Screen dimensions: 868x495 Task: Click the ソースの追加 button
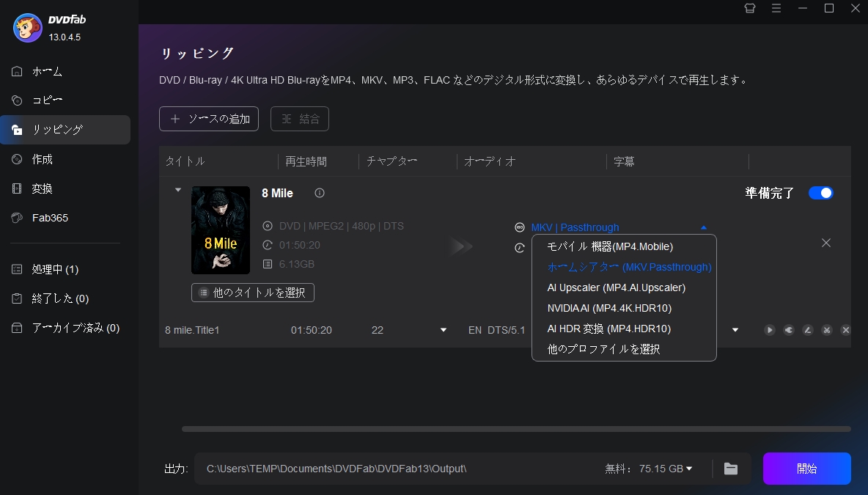(x=209, y=119)
